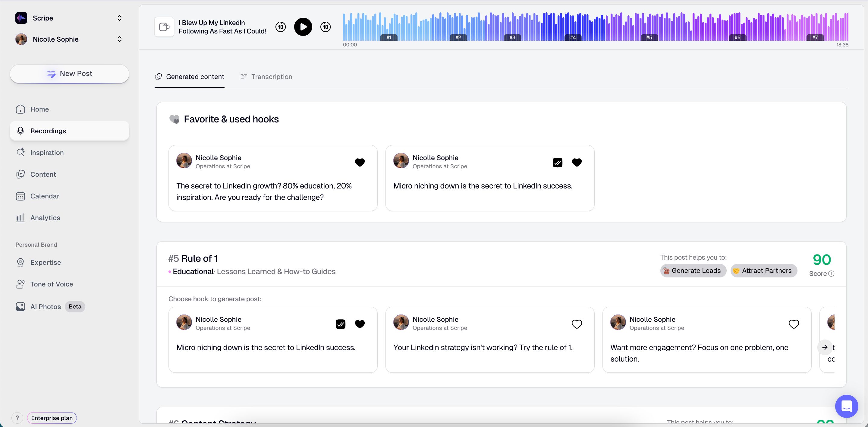Viewport: 868px width, 427px height.
Task: Jump to segment #4 on waveform
Action: point(573,37)
